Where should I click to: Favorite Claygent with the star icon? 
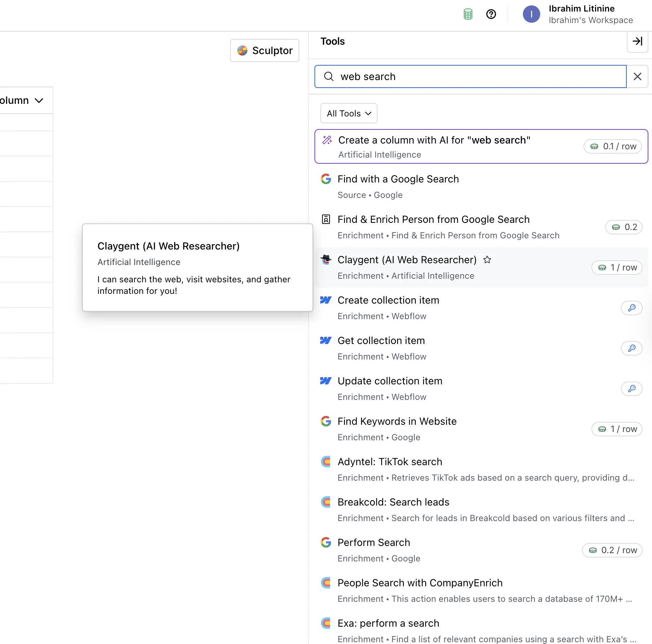click(x=487, y=260)
